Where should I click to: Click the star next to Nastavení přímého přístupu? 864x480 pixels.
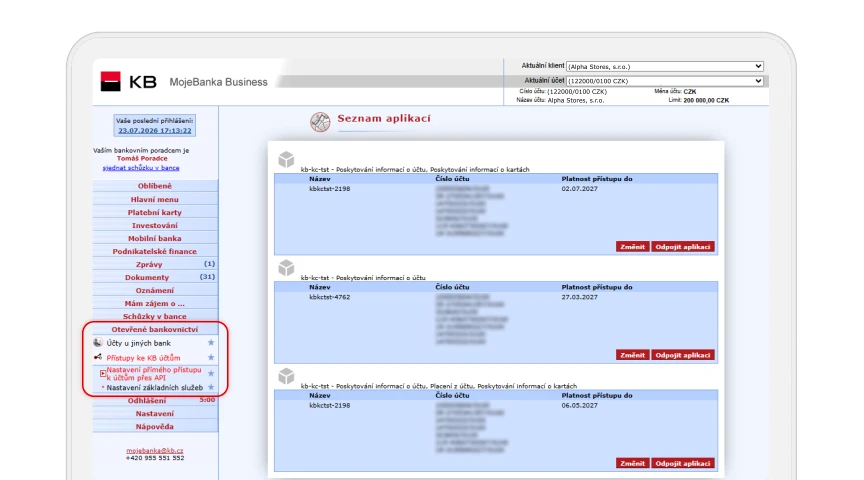pyautogui.click(x=210, y=374)
